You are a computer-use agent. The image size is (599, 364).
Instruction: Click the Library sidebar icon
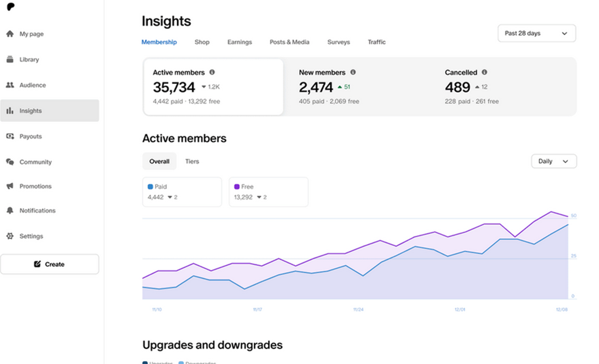[x=10, y=60]
